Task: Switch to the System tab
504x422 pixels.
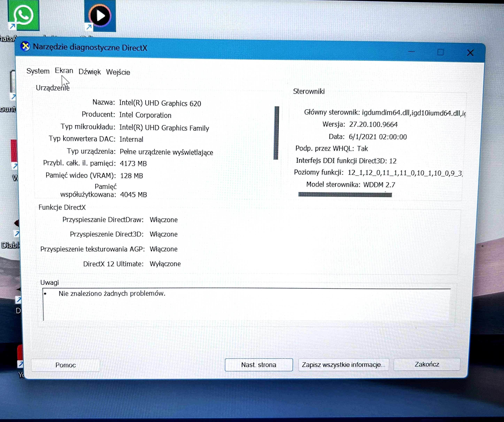Action: click(38, 71)
